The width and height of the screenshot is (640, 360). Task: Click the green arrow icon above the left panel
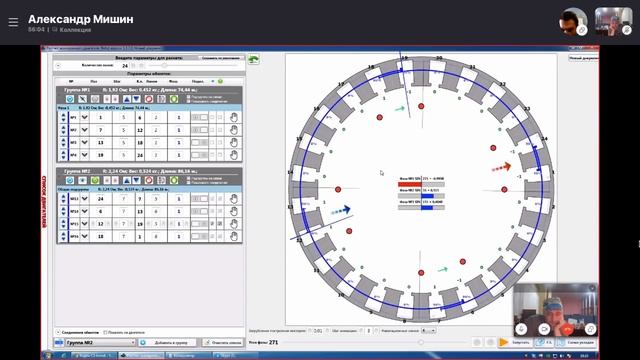(253, 60)
